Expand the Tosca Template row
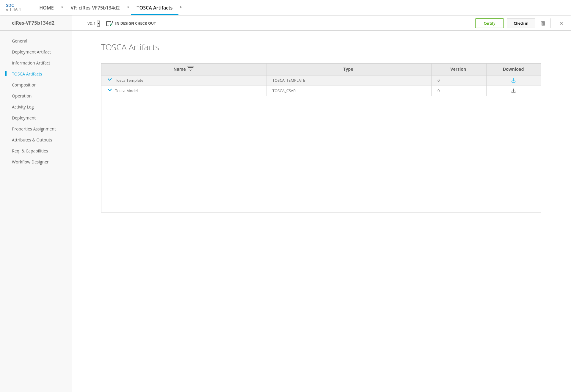571x392 pixels. click(110, 80)
